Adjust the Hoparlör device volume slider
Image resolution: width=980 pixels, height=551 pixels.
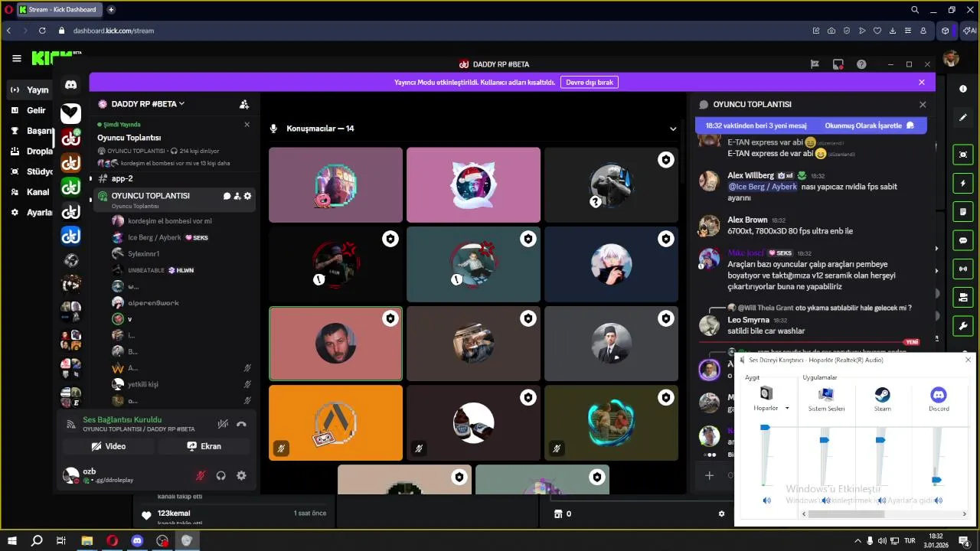pyautogui.click(x=765, y=428)
